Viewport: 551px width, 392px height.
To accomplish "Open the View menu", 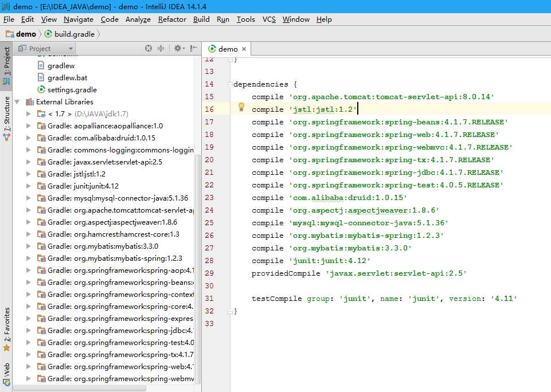I will coord(49,19).
